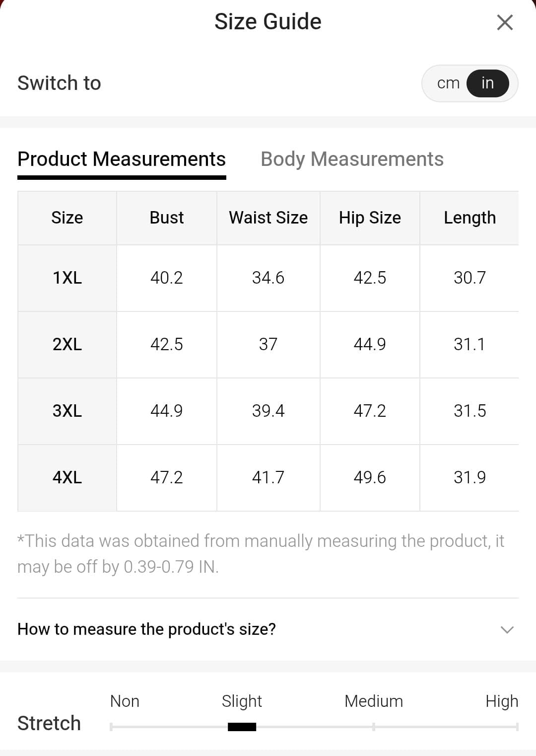
Task: Click the Bust column header
Action: [167, 218]
